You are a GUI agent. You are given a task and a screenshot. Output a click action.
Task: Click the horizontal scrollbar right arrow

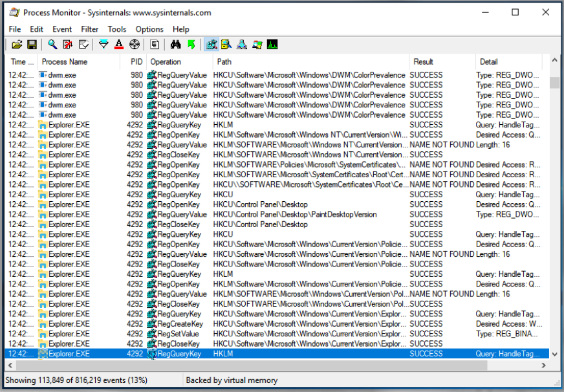(x=543, y=365)
